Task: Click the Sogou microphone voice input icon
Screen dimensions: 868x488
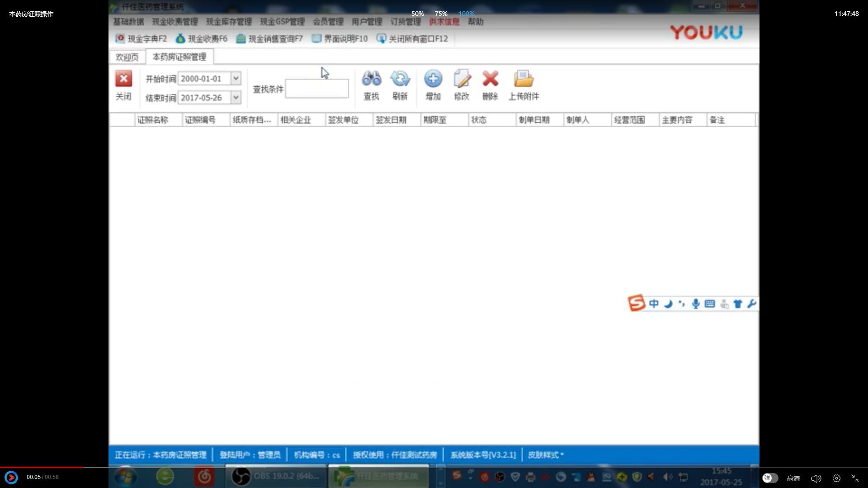Action: 696,304
